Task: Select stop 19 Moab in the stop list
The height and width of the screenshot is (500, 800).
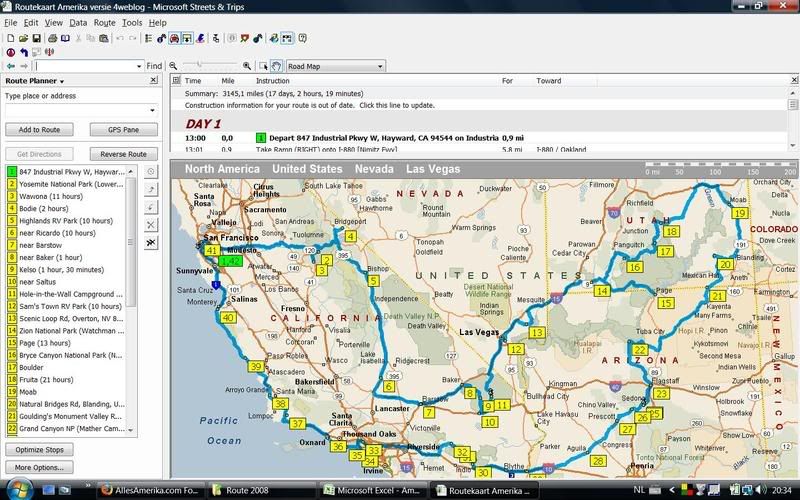Action: 66,392
